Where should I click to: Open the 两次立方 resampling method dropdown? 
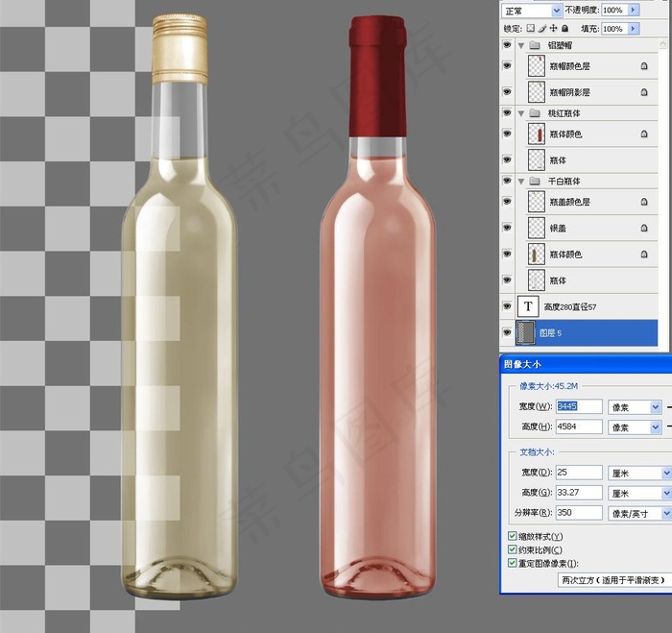tap(615, 580)
